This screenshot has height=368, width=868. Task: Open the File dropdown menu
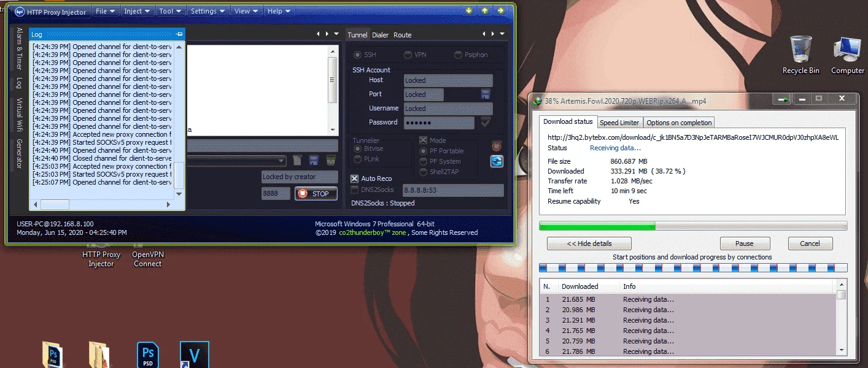pos(106,11)
